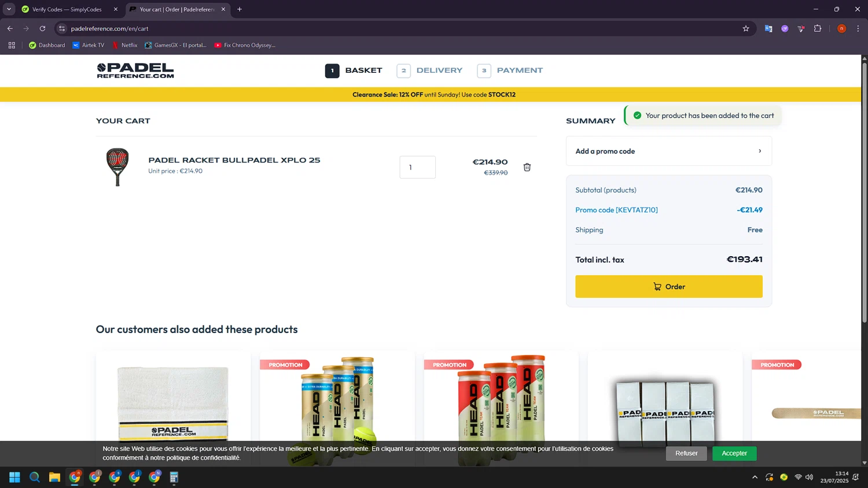This screenshot has width=868, height=488.
Task: Bookmark the page with the star icon
Action: tap(746, 28)
